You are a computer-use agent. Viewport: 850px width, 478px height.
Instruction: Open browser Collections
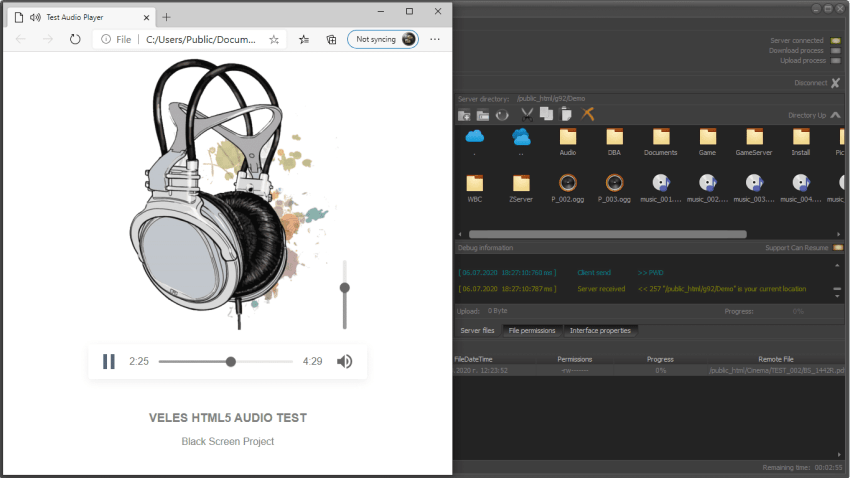pyautogui.click(x=331, y=39)
